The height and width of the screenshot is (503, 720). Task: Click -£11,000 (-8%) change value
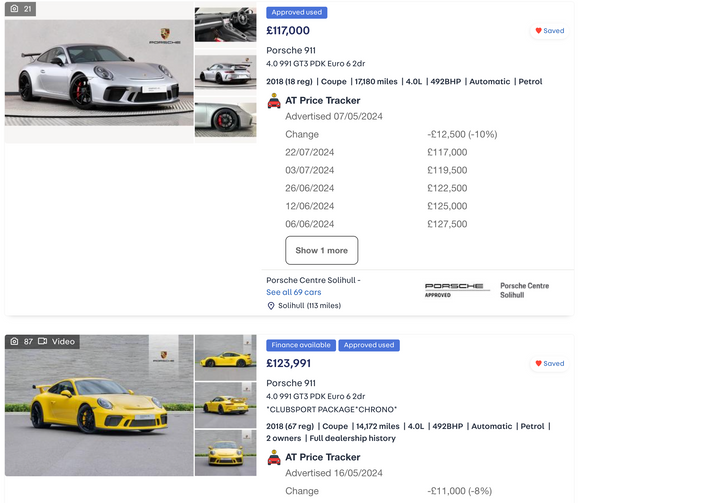point(459,491)
